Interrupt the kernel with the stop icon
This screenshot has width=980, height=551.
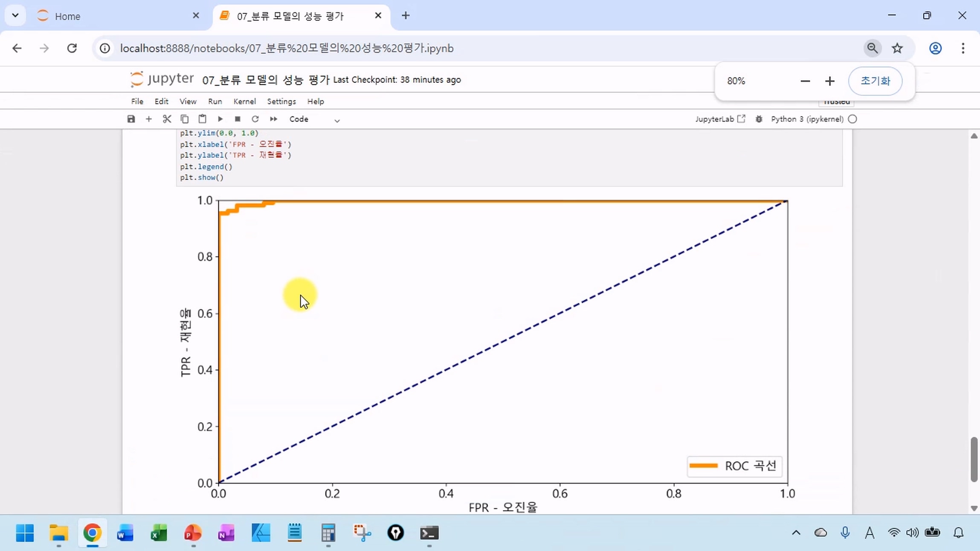(238, 119)
